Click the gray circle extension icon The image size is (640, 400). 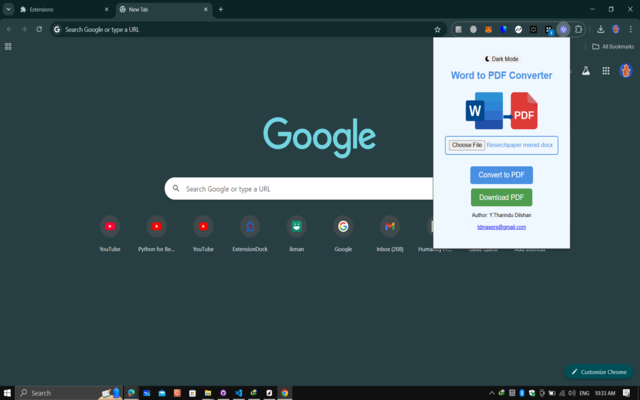pos(473,29)
